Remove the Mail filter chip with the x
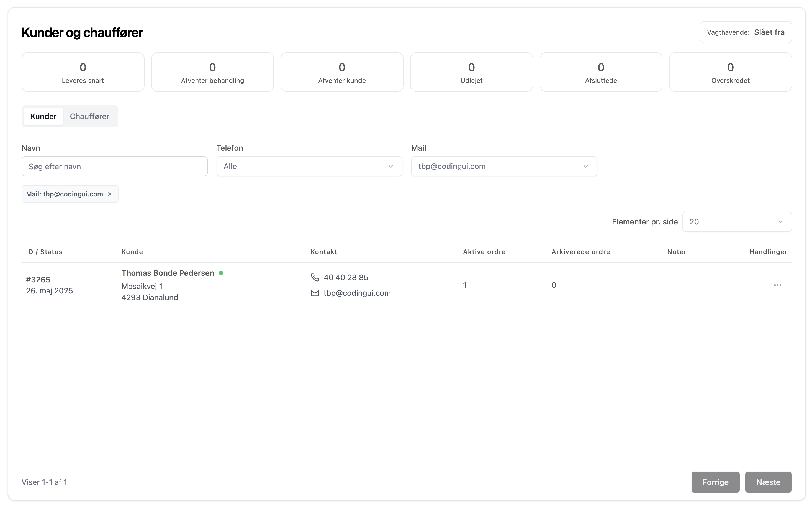The height and width of the screenshot is (506, 812). coord(109,194)
